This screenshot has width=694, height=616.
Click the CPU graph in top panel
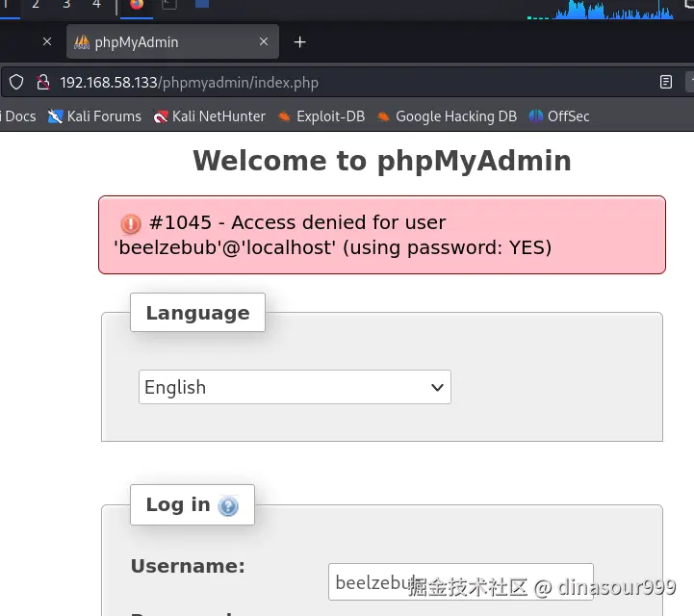pyautogui.click(x=601, y=10)
